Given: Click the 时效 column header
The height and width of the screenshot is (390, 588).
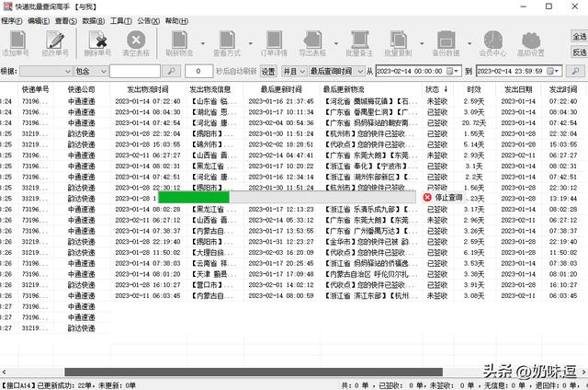Looking at the screenshot, I should coord(474,89).
